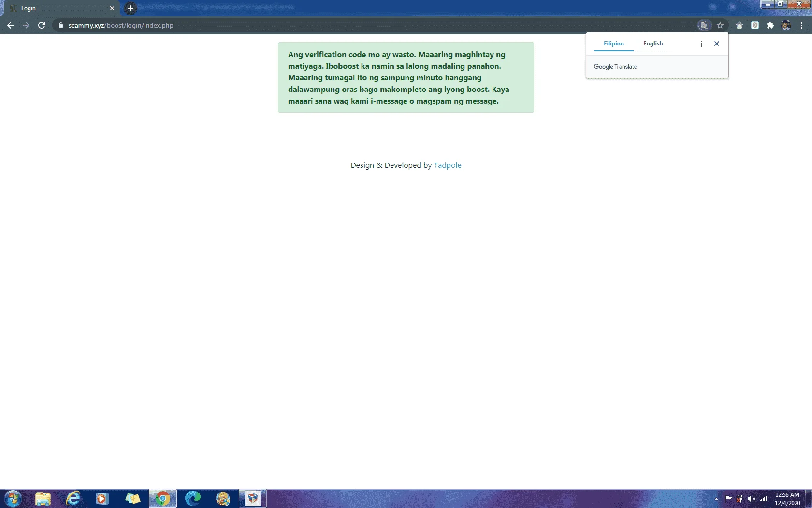Open the Tadpole developer link
812x508 pixels.
(x=448, y=165)
